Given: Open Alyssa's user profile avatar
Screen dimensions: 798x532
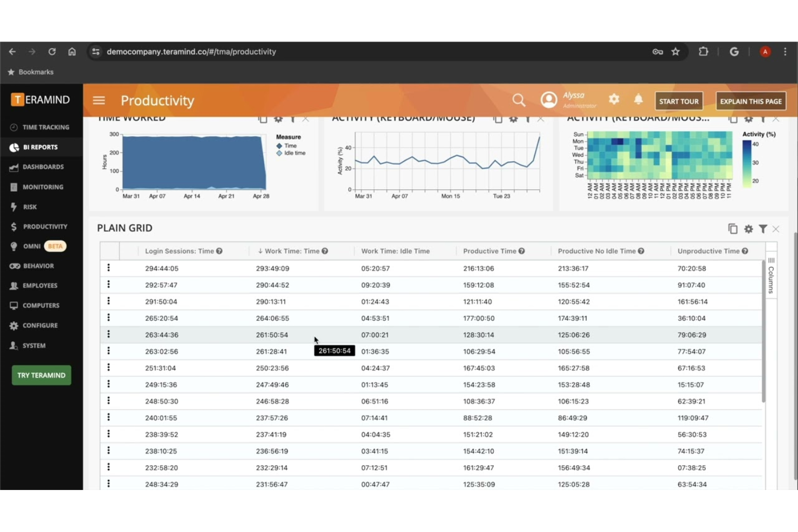Looking at the screenshot, I should (x=549, y=99).
